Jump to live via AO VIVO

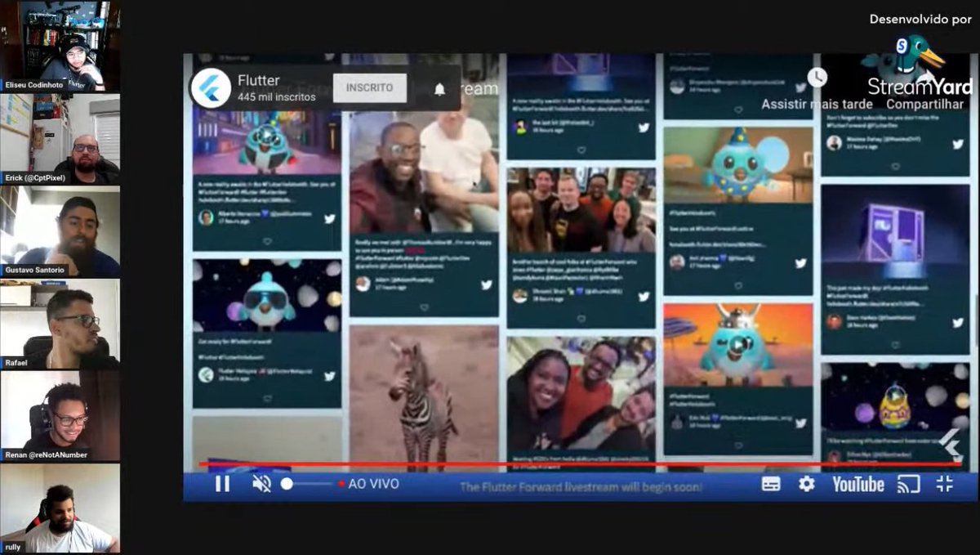click(x=369, y=484)
